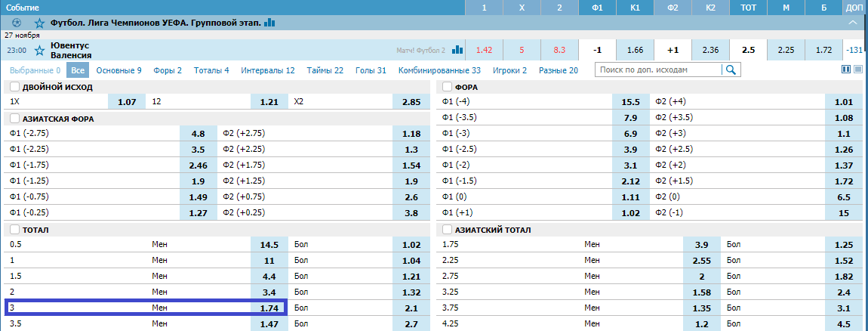Image resolution: width=868 pixels, height=331 pixels.
Task: Toggle the -131 additional markets counter
Action: click(x=854, y=50)
